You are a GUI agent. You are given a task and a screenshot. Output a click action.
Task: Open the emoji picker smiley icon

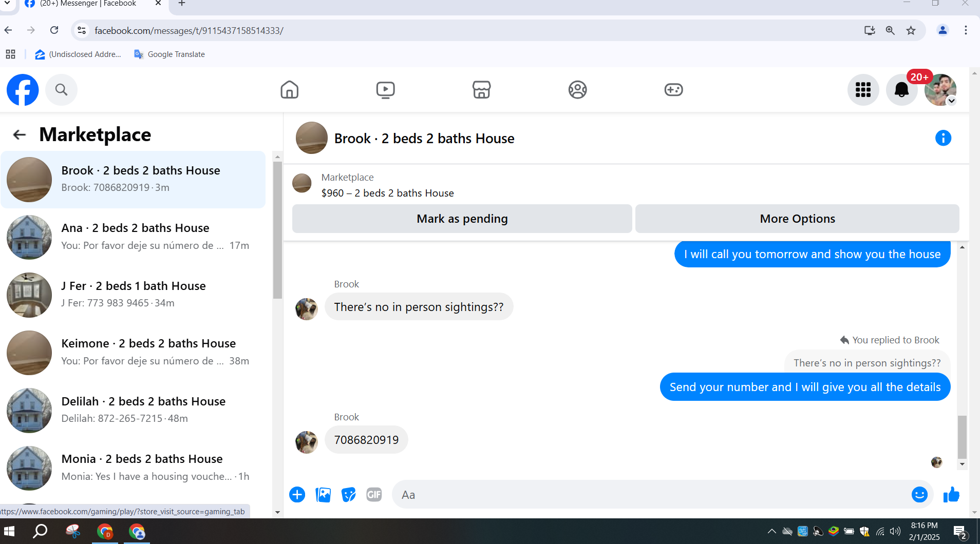(x=919, y=495)
